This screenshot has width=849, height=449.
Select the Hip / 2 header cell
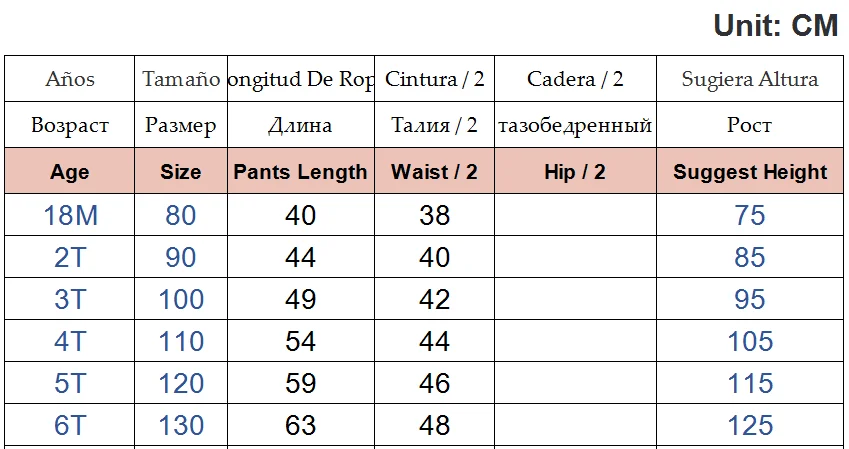[575, 172]
